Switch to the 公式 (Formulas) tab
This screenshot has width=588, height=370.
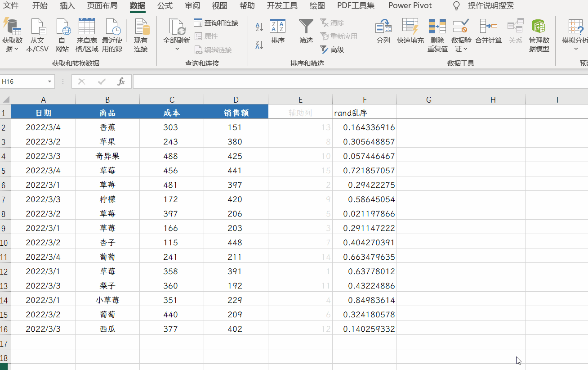pyautogui.click(x=165, y=6)
